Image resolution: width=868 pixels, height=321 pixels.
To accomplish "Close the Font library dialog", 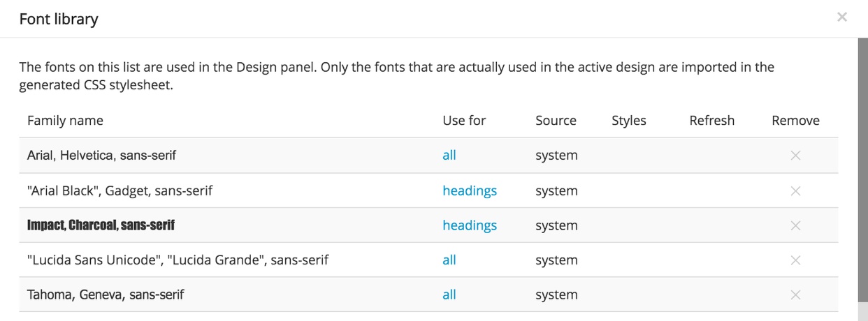I will (842, 17).
